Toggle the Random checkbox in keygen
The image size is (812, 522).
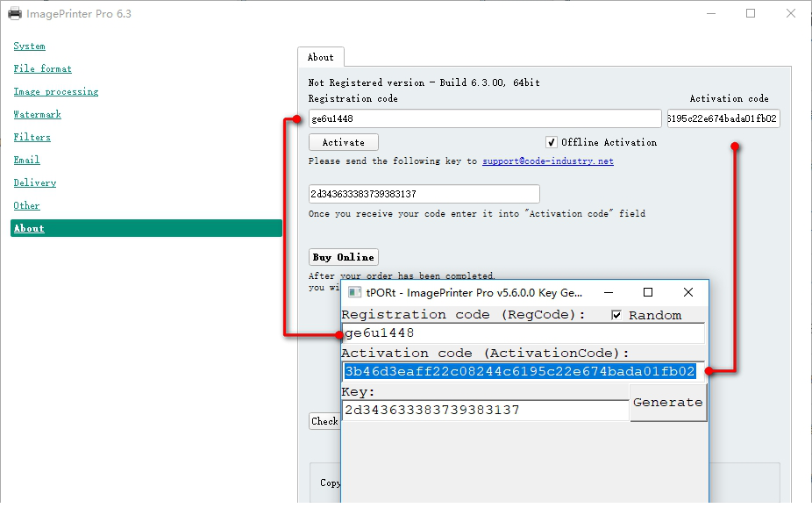pyautogui.click(x=616, y=315)
